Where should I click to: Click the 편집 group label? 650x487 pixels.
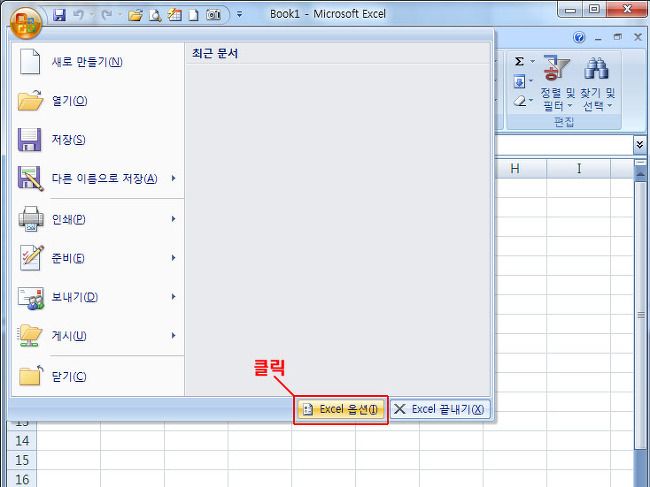pos(564,122)
